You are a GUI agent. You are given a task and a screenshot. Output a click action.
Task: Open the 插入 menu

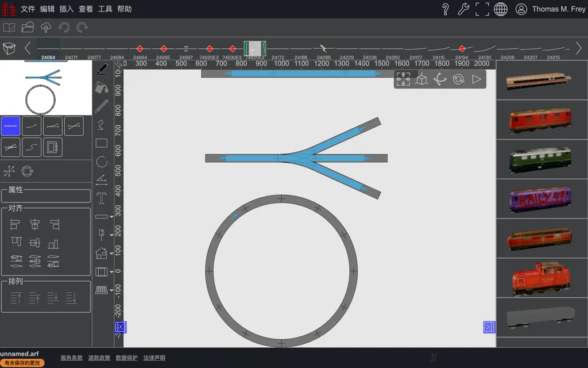click(67, 9)
